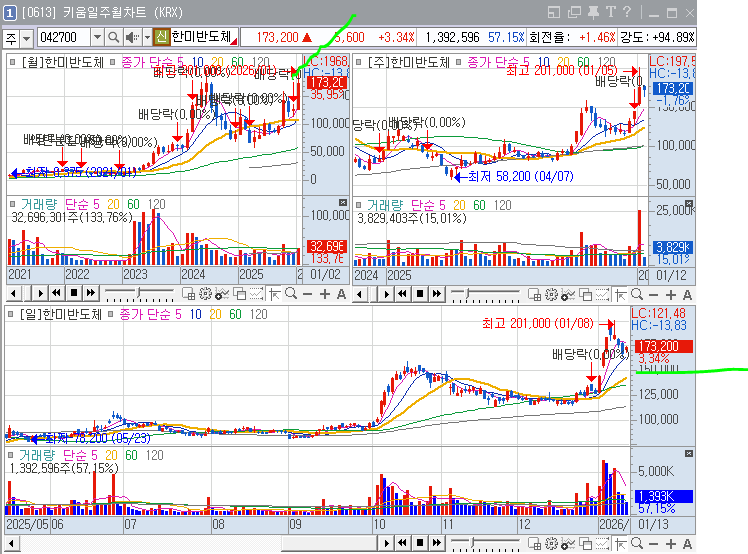Click the stock search magnifier icon
The image size is (748, 554).
coord(113,37)
